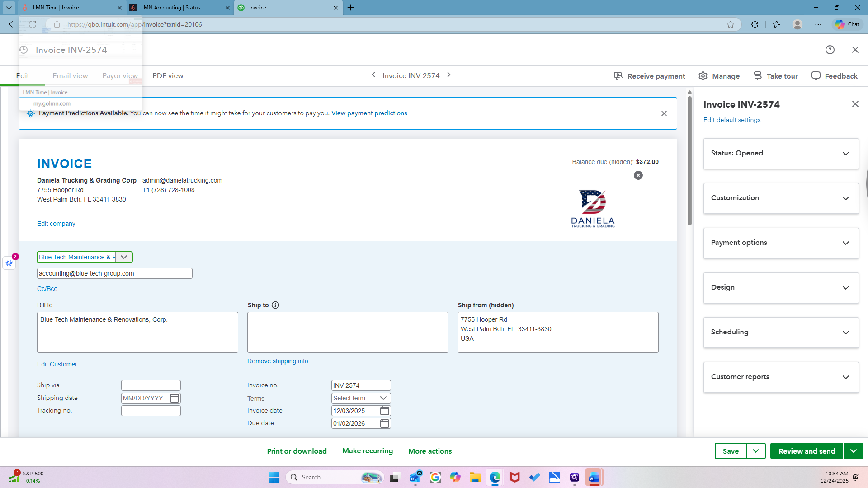Open McAfee from taskbar
Viewport: 868px width, 488px height.
tap(514, 477)
